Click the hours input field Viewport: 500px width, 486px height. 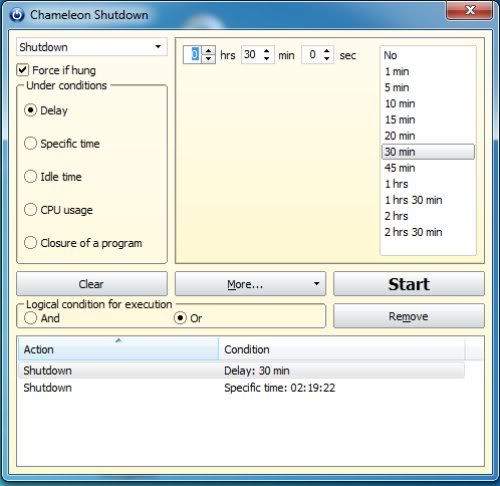[x=192, y=54]
